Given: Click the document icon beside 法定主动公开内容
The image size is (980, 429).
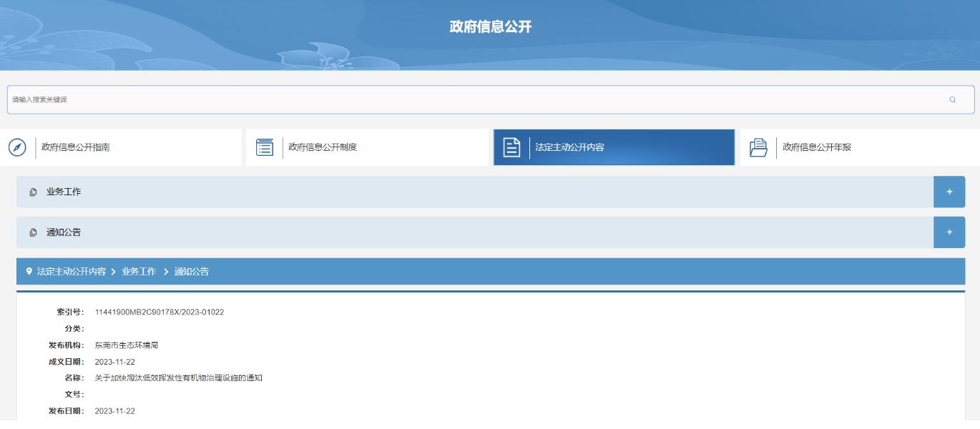Looking at the screenshot, I should tap(511, 147).
